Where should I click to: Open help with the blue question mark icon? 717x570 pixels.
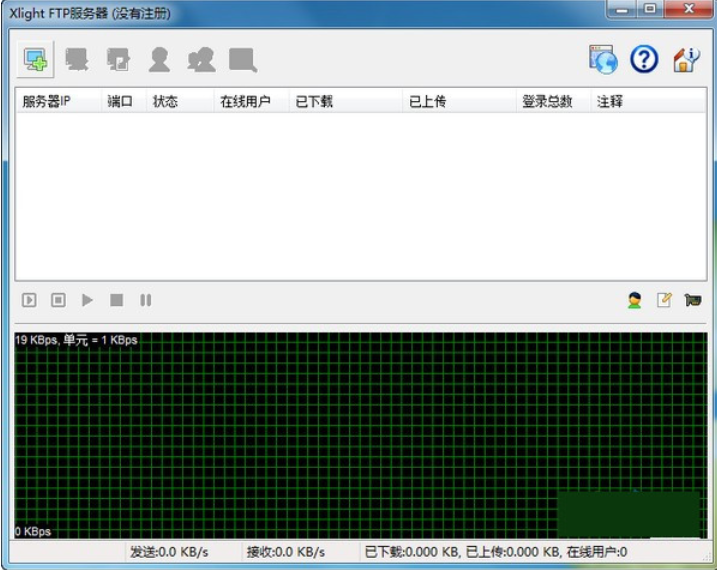(x=644, y=59)
